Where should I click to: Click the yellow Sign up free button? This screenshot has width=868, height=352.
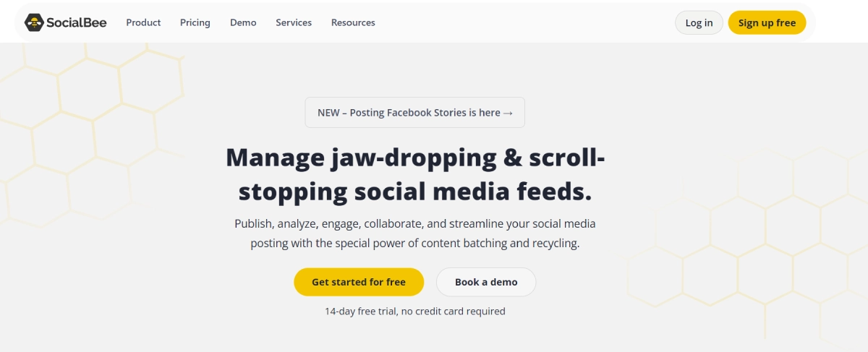(767, 22)
